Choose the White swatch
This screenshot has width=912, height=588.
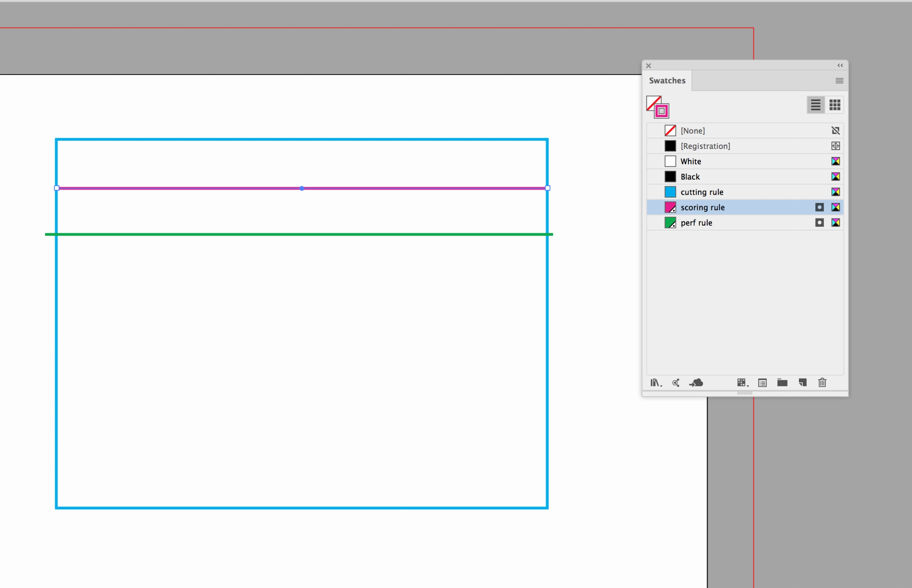pyautogui.click(x=745, y=161)
